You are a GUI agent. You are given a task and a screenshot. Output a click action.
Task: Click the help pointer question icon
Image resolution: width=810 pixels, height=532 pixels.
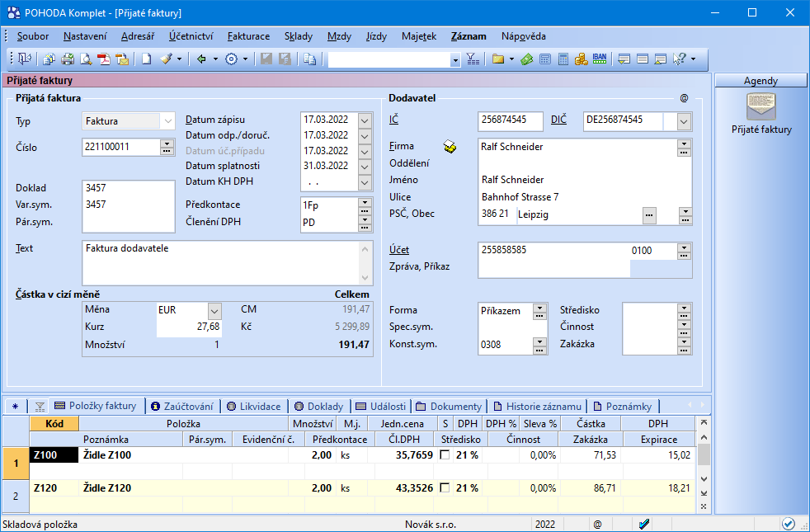(x=680, y=59)
